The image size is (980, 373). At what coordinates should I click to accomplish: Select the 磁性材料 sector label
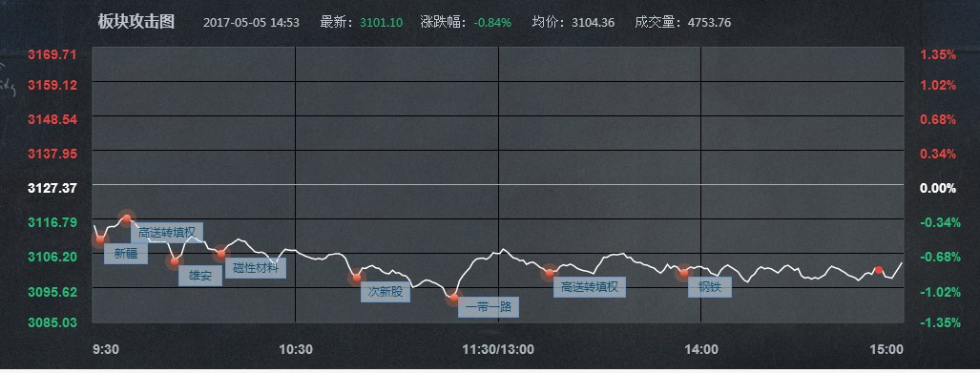pos(256,268)
